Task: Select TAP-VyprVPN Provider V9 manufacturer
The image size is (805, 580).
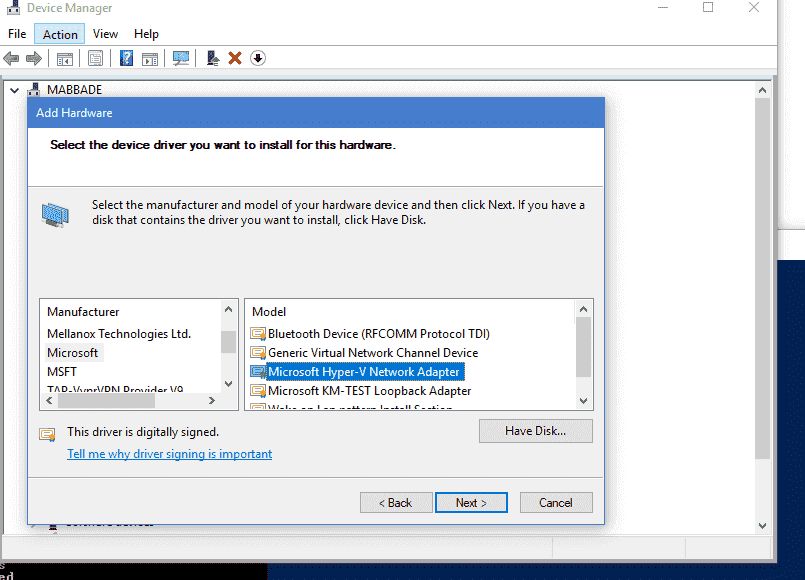Action: (x=115, y=389)
